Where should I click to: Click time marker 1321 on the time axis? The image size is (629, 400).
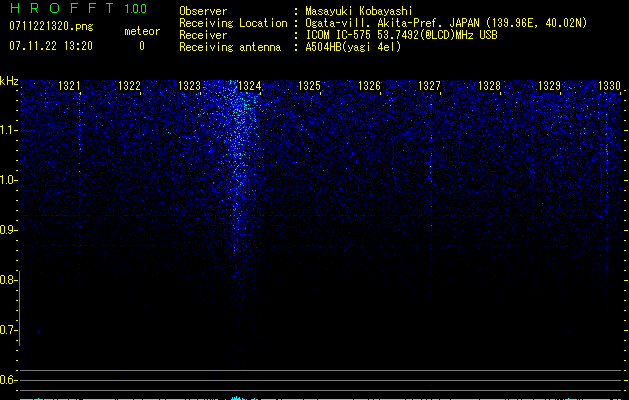[x=69, y=86]
